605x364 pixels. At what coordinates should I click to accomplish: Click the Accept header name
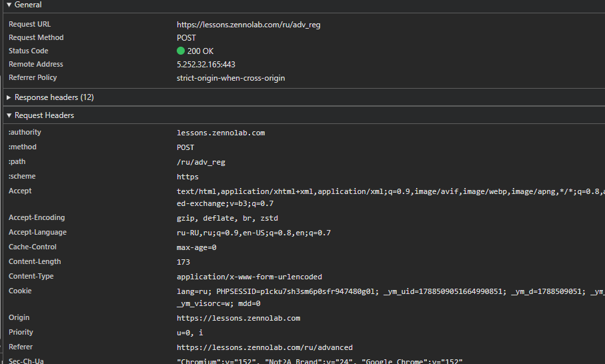tap(20, 191)
